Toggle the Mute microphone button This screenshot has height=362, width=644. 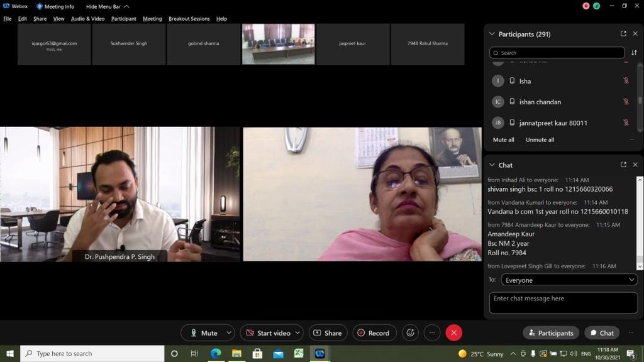pyautogui.click(x=203, y=333)
